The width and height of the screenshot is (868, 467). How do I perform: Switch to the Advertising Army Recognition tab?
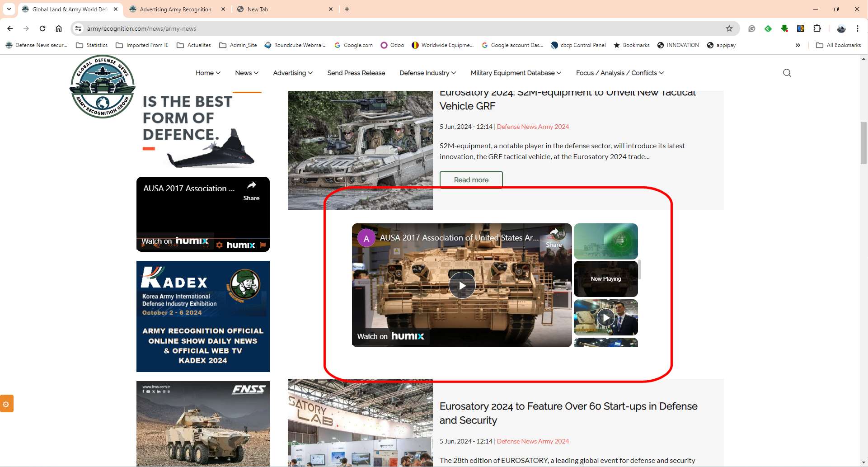point(175,9)
